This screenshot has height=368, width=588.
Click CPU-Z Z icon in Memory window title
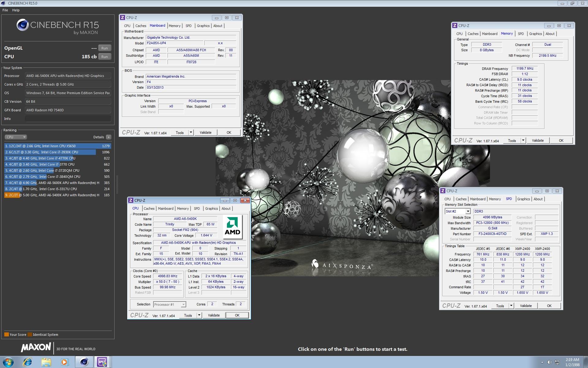[x=455, y=26]
